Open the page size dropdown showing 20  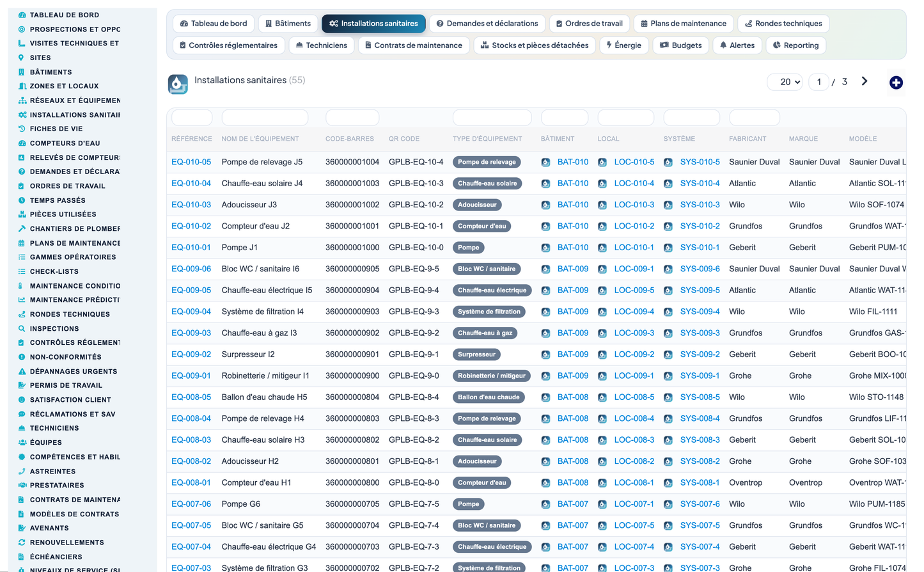(x=785, y=82)
